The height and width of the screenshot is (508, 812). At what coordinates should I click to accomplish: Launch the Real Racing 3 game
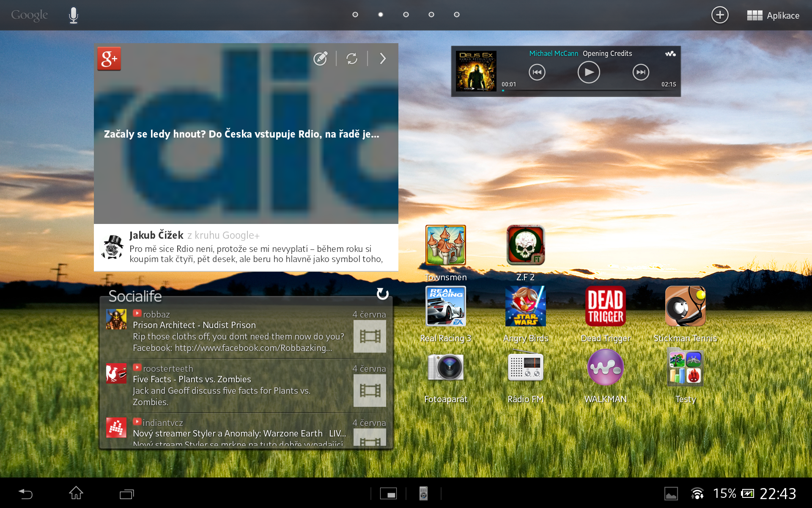[445, 306]
